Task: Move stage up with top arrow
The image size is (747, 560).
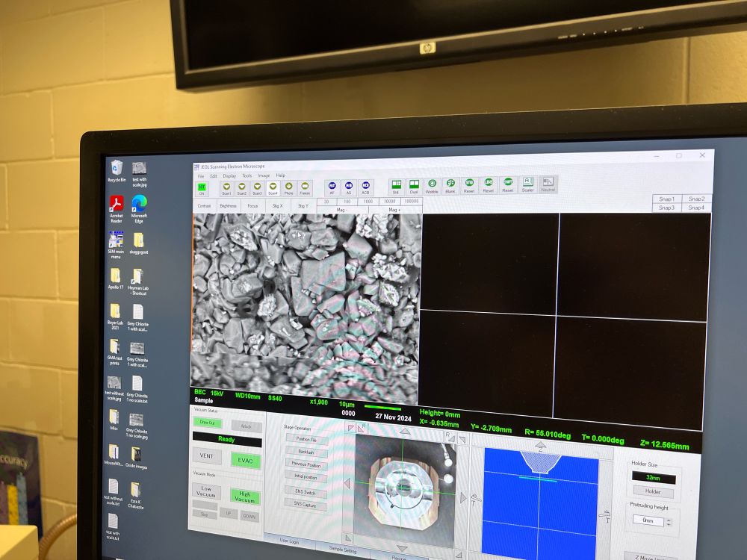Action: coord(404,431)
